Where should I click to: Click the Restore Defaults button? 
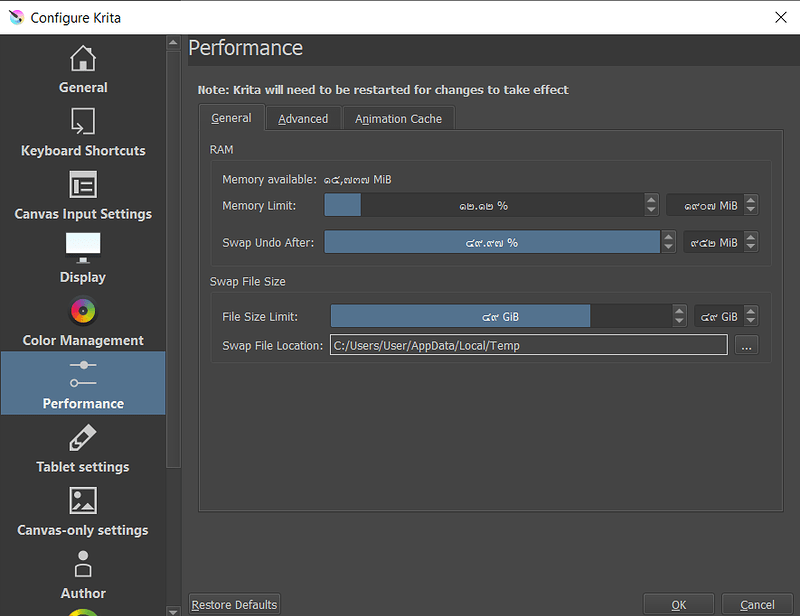[234, 605]
